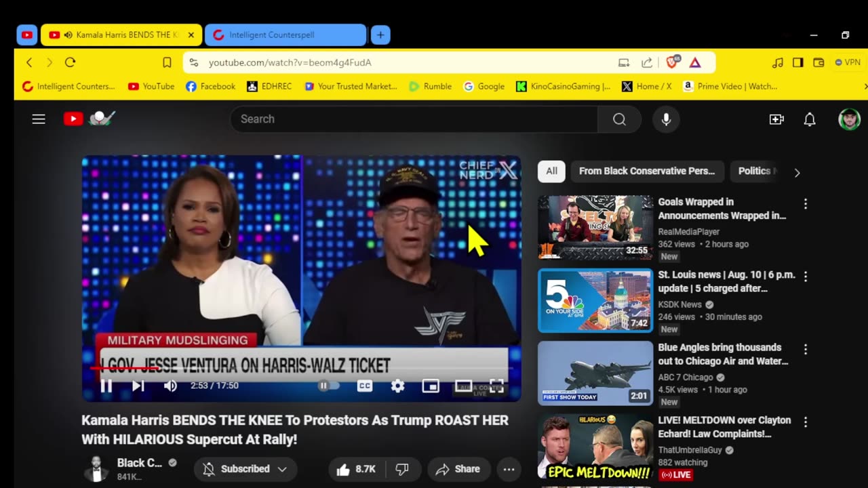Viewport: 868px width, 488px height.
Task: Open the Black C... channel avatar
Action: 96,469
